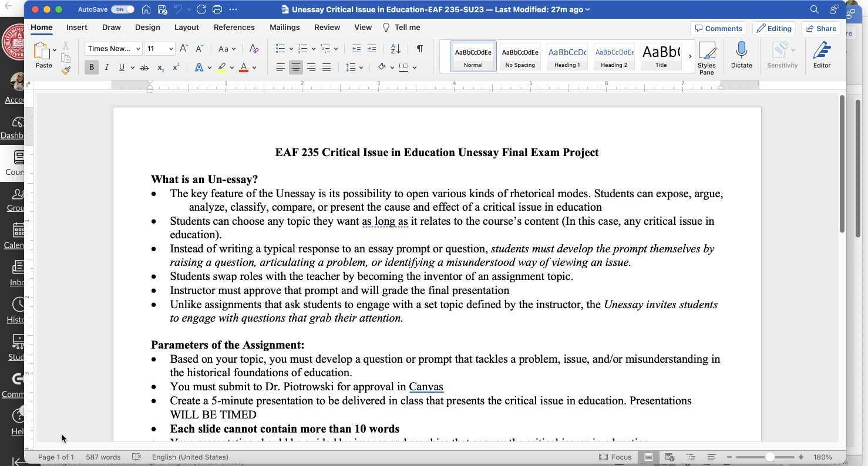The image size is (868, 466).
Task: Apply the Heading 1 style
Action: [566, 56]
